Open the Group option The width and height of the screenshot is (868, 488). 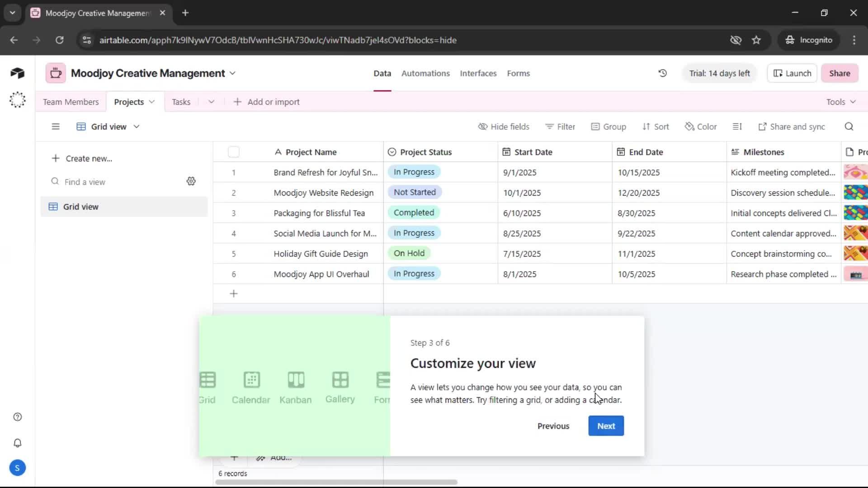[x=609, y=127]
